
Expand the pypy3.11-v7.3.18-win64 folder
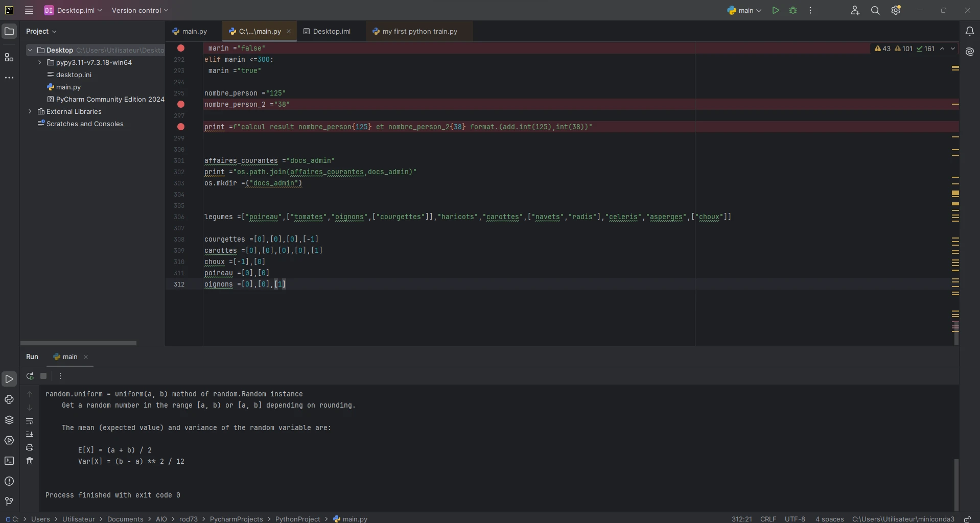pyautogui.click(x=40, y=62)
